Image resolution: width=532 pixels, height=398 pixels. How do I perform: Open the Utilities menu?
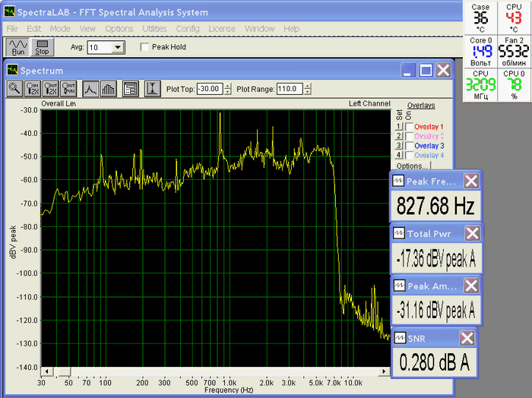pyautogui.click(x=154, y=28)
